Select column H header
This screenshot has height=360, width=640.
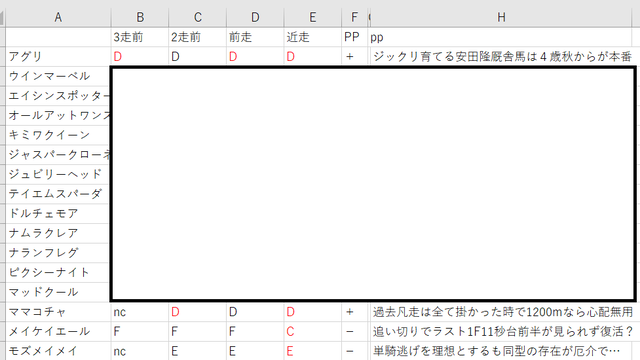tap(501, 17)
